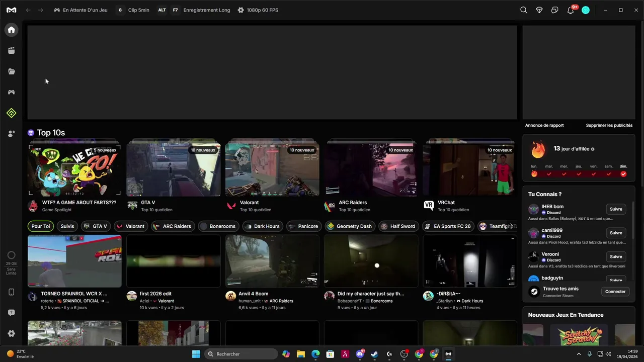Click the storage indicator labelled 29 GB

point(11,263)
